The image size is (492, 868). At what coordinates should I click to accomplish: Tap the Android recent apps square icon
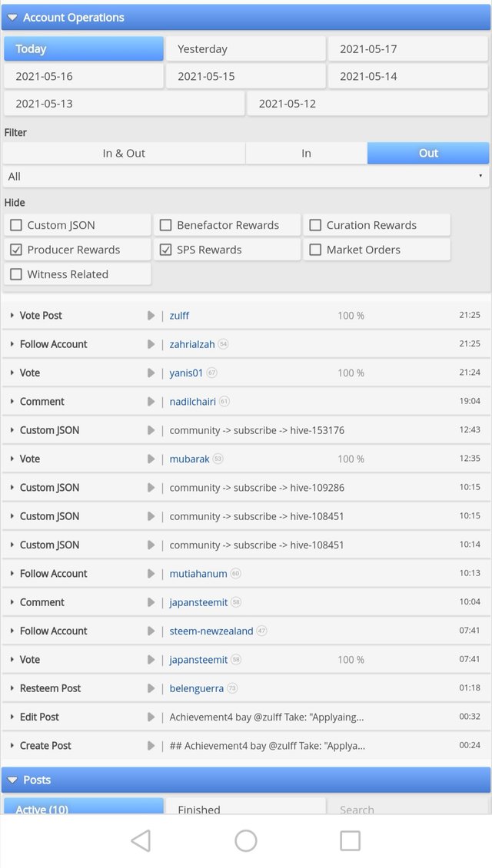point(350,840)
